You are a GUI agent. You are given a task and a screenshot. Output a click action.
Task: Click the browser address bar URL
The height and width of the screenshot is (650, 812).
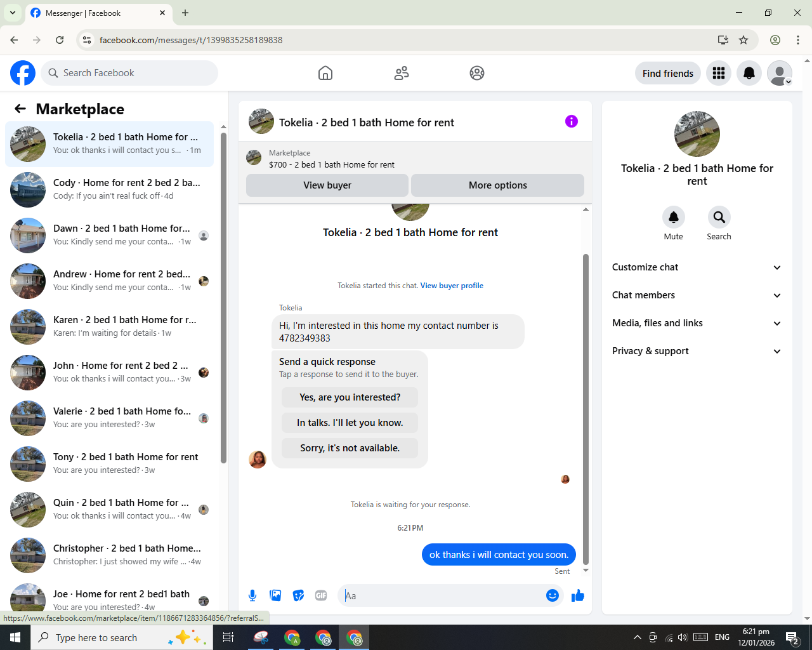tap(191, 40)
